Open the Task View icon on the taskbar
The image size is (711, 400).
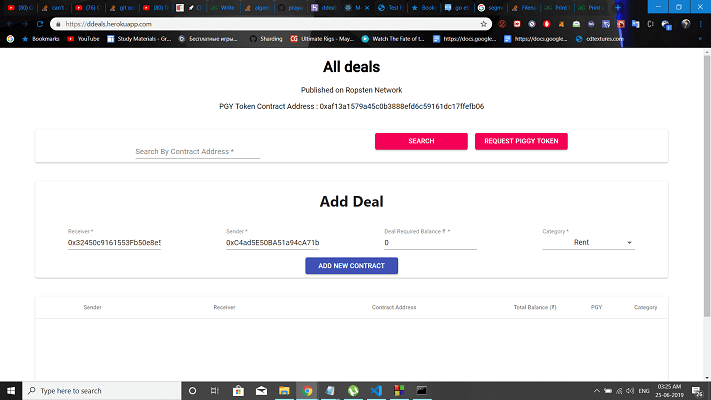click(215, 390)
